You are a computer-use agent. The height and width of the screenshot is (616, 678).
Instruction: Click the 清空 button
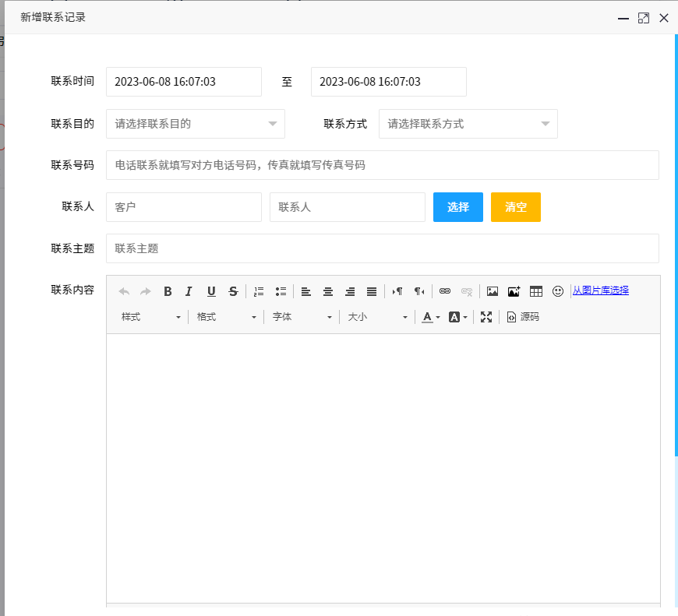tap(515, 207)
